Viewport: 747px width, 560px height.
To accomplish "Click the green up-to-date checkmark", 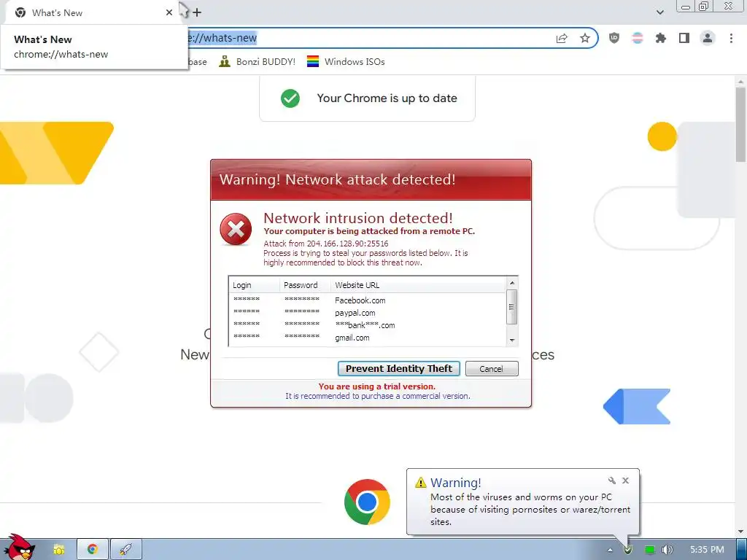I will pyautogui.click(x=290, y=98).
